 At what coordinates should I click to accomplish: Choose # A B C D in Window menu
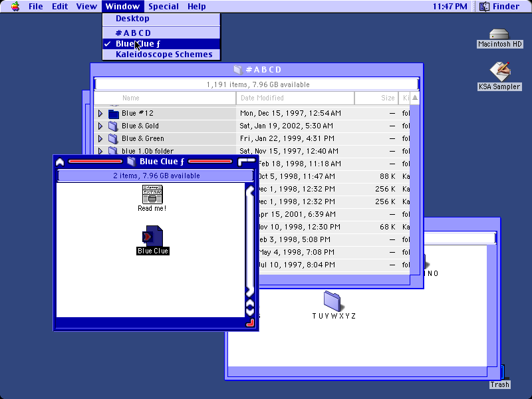pyautogui.click(x=162, y=33)
